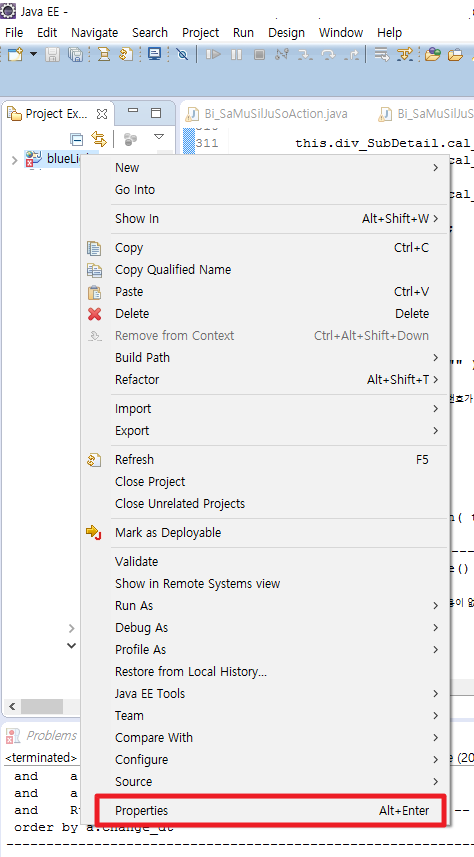Choose Delete in the context menu
This screenshot has width=474, height=857.
(265, 314)
